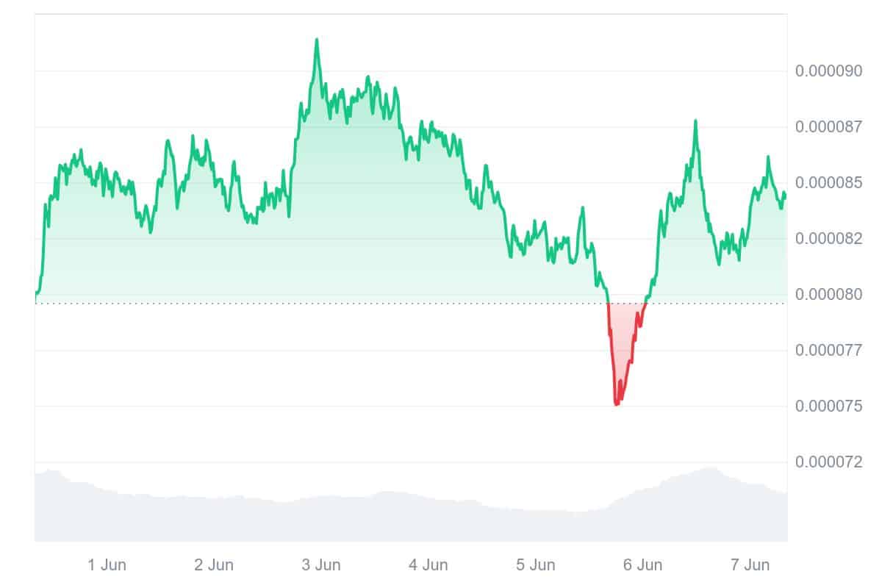Click the green price spike after 6 Jun

point(695,121)
